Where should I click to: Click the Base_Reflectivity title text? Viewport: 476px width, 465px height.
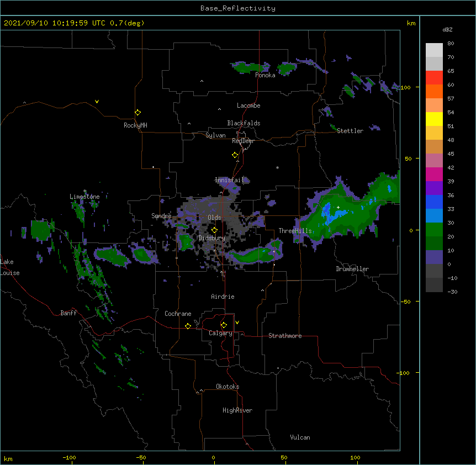click(238, 8)
